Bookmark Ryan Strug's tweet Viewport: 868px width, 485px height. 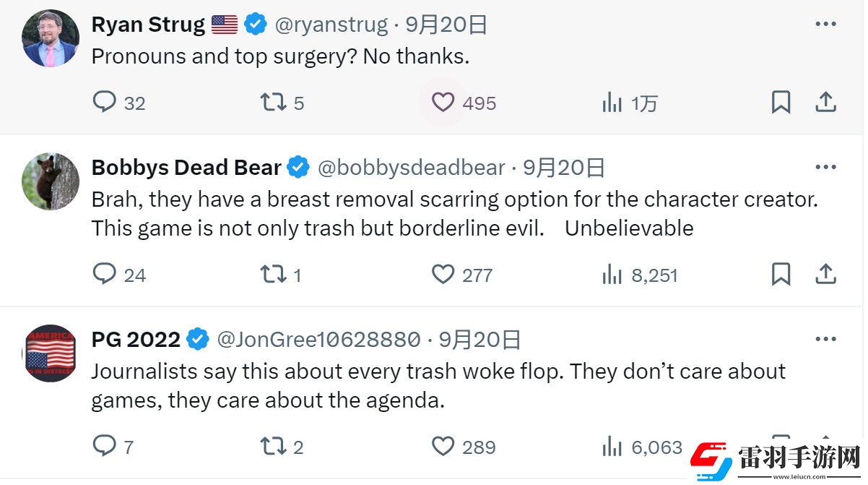[781, 103]
